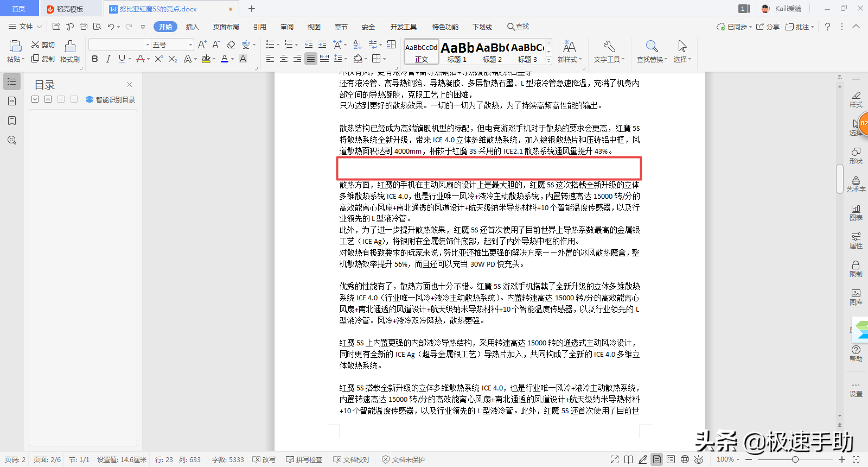The image size is (868, 467).
Task: Align paragraph to the left
Action: (x=270, y=59)
